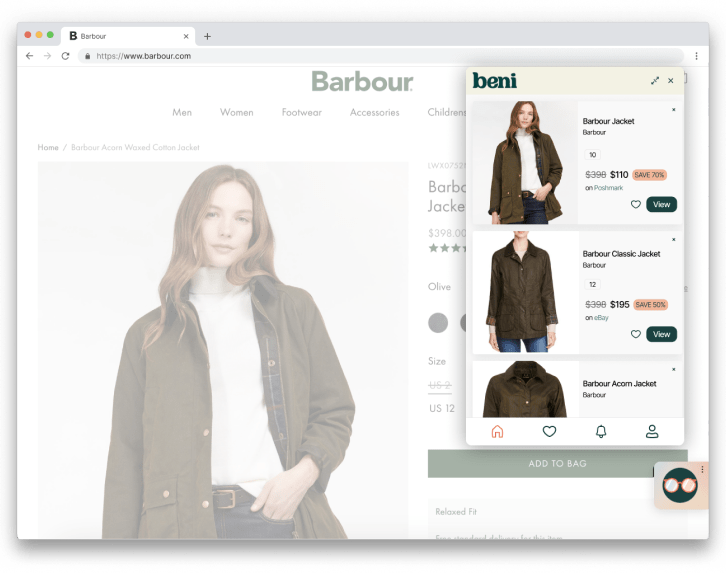Select the grey color swatch
Image resolution: width=726 pixels, height=573 pixels.
click(438, 322)
